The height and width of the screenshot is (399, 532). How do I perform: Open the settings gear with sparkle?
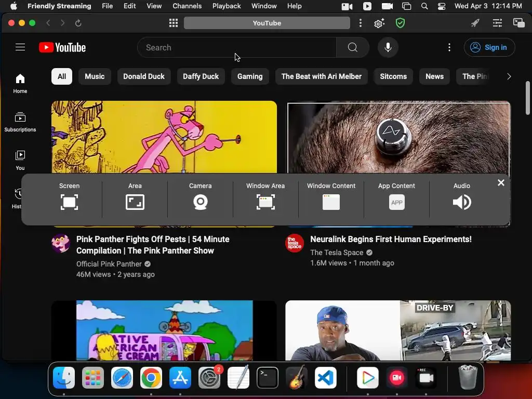(x=379, y=23)
